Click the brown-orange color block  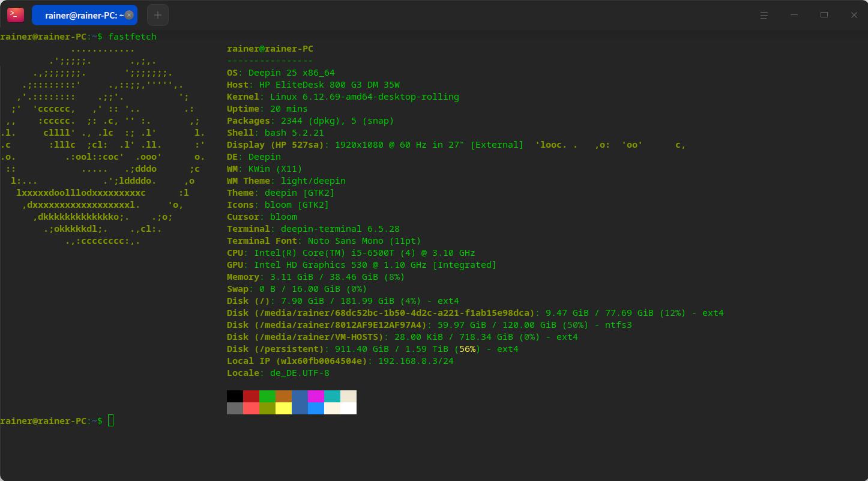[283, 396]
